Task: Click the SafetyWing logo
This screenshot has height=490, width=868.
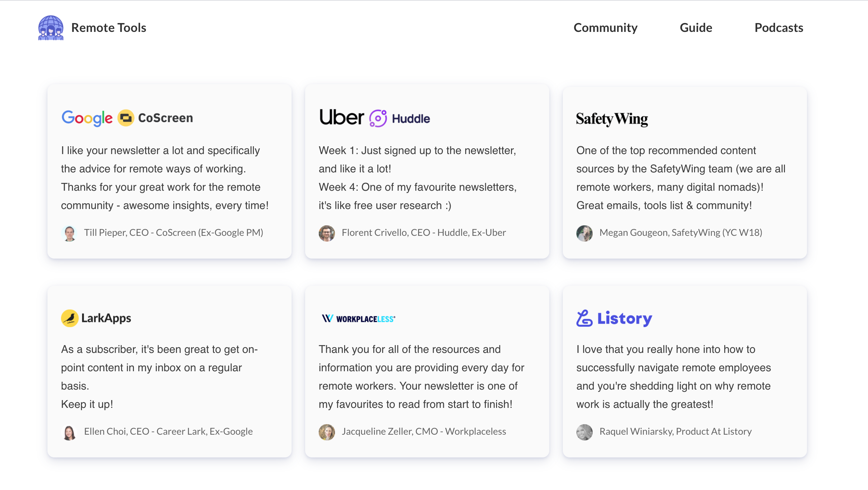Action: 612,119
